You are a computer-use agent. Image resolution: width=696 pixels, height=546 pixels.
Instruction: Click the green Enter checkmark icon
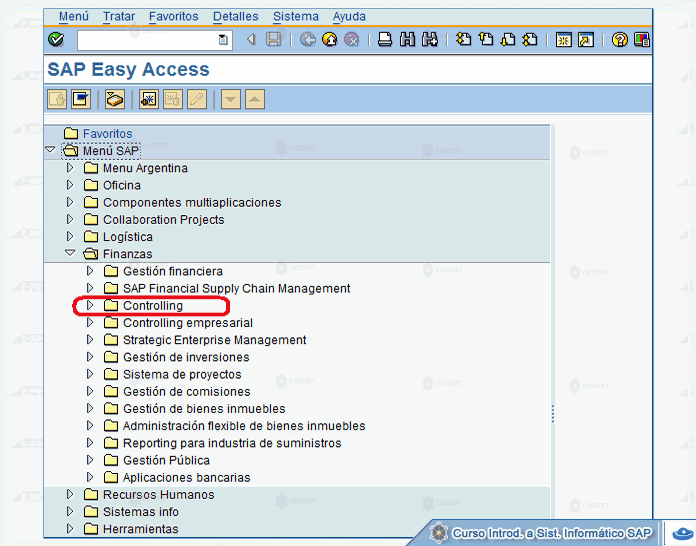(x=56, y=40)
